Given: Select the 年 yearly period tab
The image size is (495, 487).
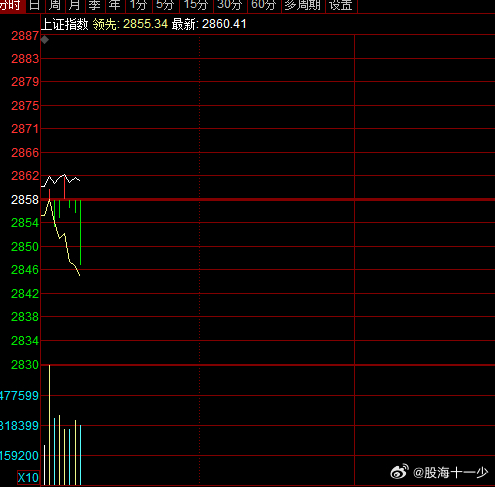Looking at the screenshot, I should 115,6.
